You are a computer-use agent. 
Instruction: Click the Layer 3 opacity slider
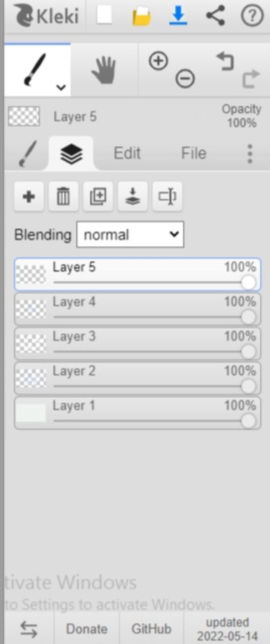pyautogui.click(x=155, y=351)
